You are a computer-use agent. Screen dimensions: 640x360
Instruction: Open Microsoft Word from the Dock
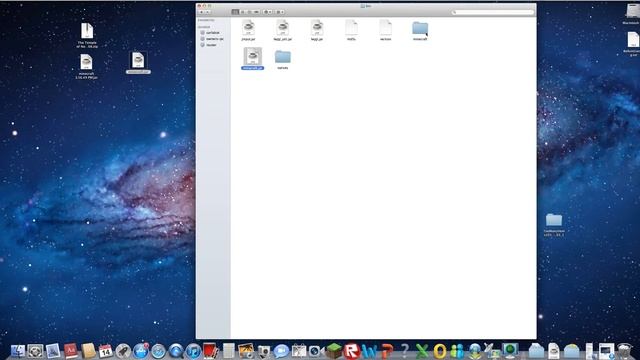coord(369,351)
